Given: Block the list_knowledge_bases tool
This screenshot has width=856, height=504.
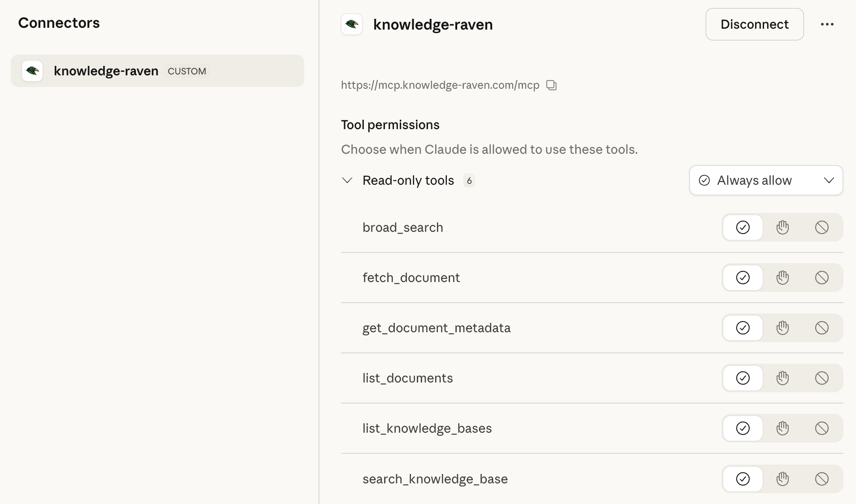Looking at the screenshot, I should [x=821, y=428].
